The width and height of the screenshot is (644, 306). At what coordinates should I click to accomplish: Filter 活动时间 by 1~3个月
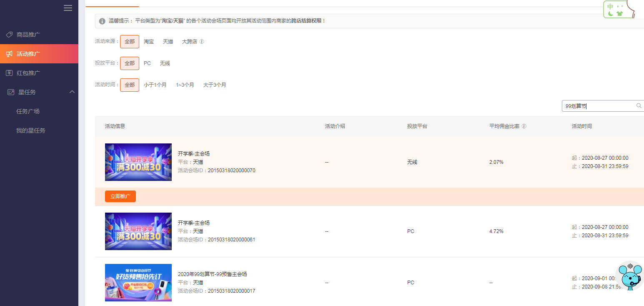185,85
